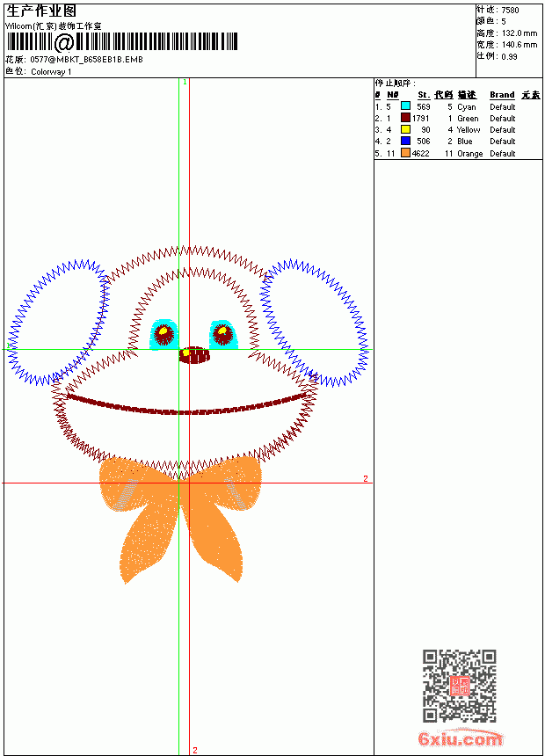This screenshot has height=756, width=545.
Task: Open the 6xiu.com logo link
Action: pyautogui.click(x=460, y=738)
